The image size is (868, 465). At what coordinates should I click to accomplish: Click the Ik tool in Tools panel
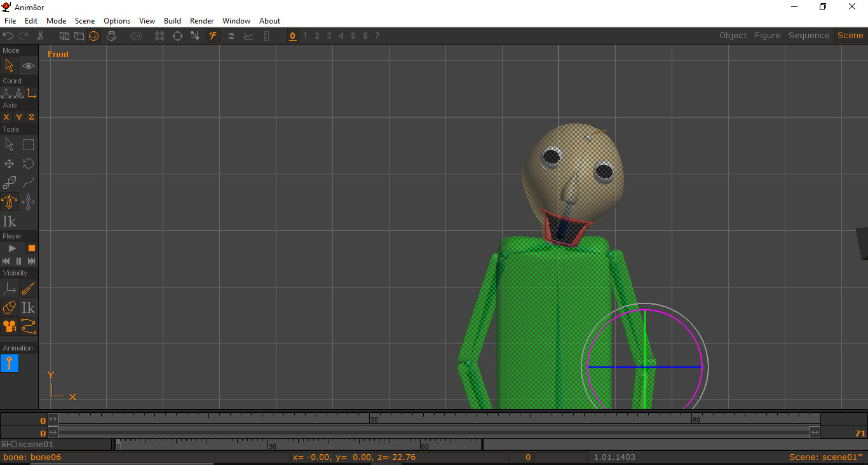point(10,221)
